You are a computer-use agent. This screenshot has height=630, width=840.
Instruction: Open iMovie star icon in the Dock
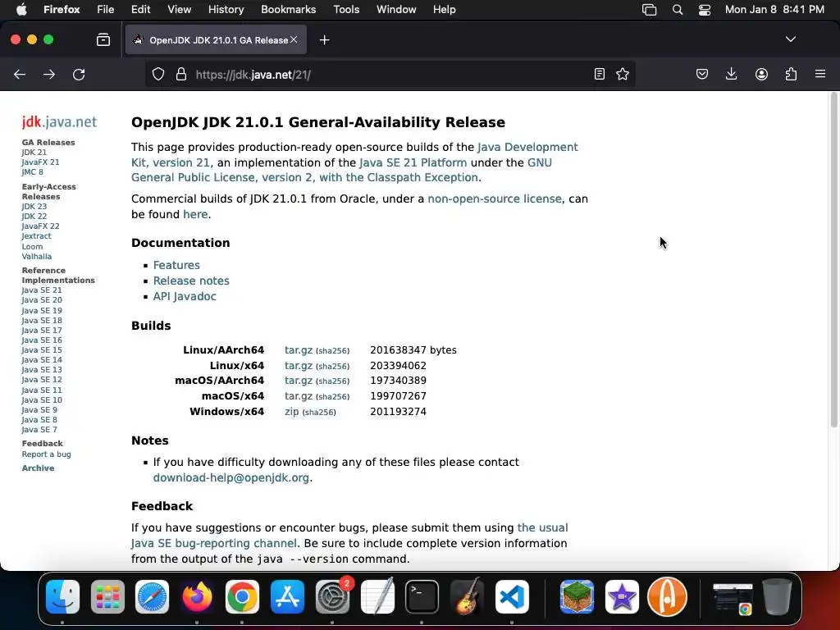click(622, 597)
